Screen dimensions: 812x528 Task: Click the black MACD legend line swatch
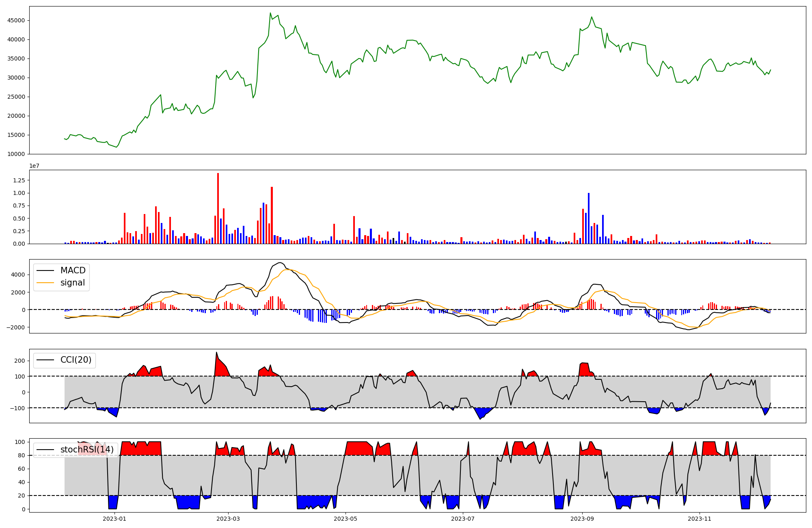pos(45,270)
